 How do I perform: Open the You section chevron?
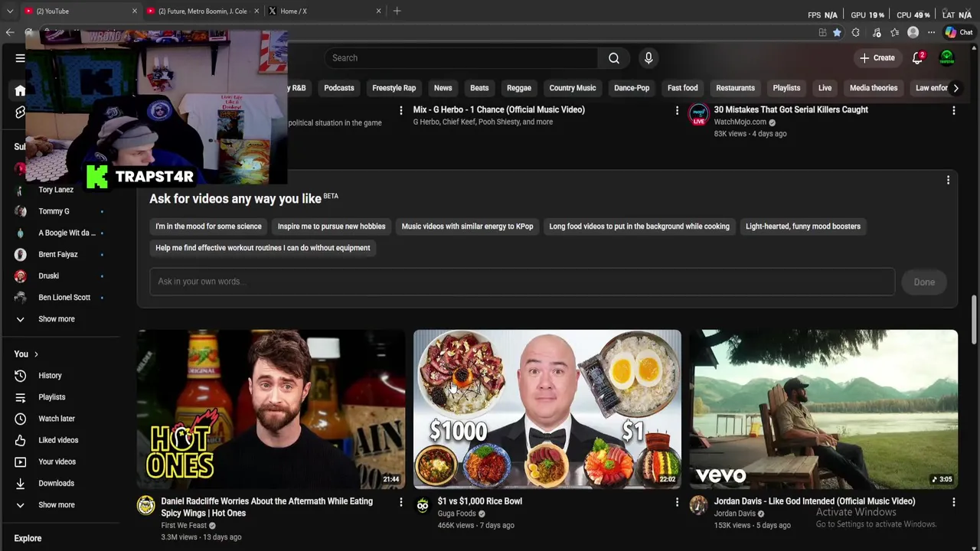tap(35, 354)
